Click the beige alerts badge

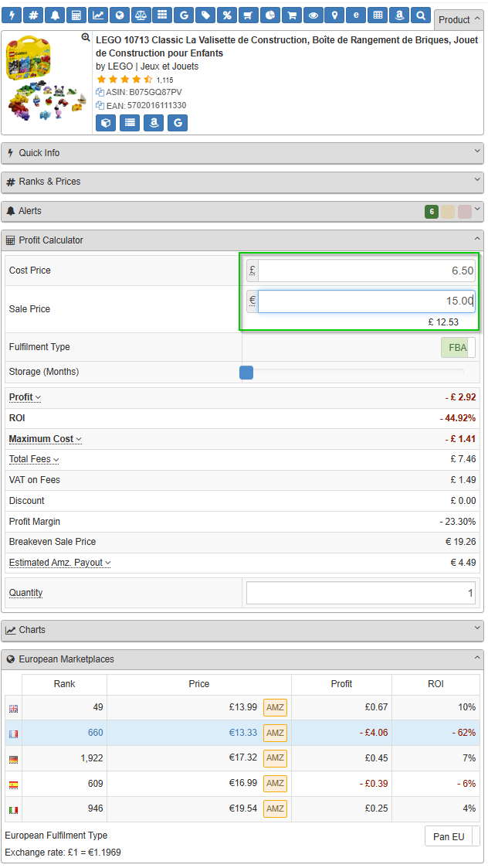coord(448,212)
